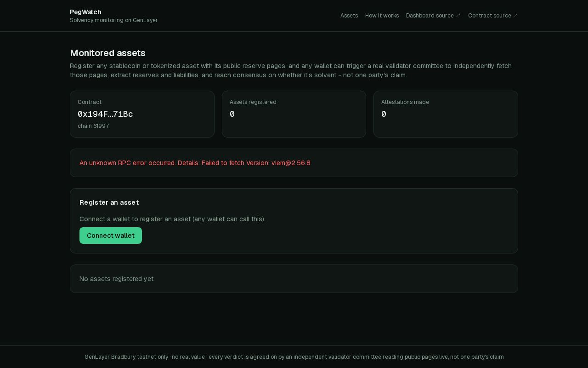This screenshot has width=588, height=368.
Task: Click external arrow icon beside Contract source
Action: click(x=515, y=16)
